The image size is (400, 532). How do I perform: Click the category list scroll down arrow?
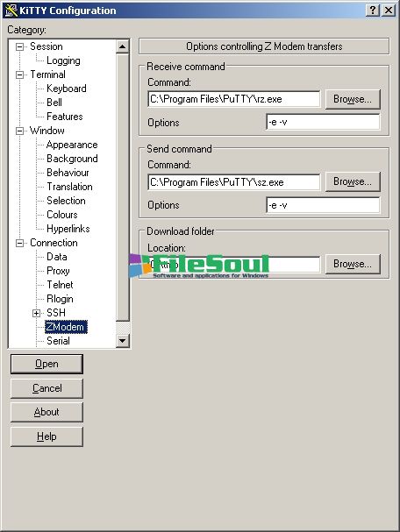pos(122,340)
